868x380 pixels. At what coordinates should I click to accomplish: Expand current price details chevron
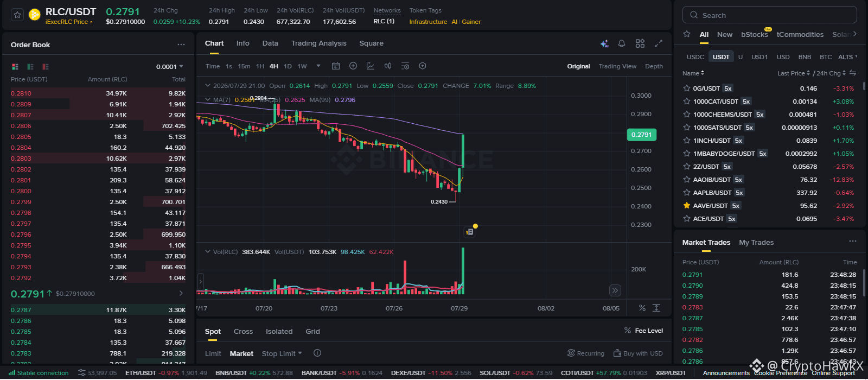[x=181, y=293]
